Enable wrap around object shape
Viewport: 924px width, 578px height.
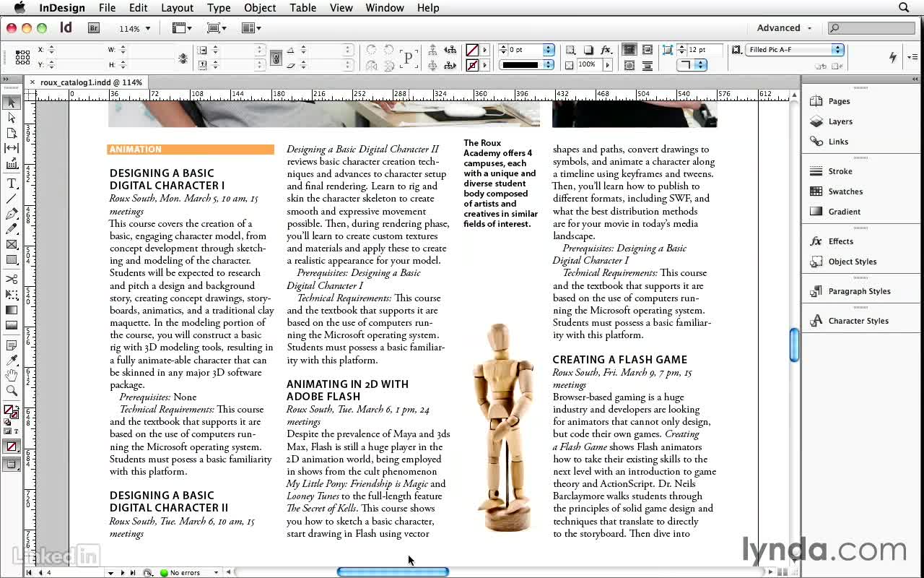click(x=629, y=66)
